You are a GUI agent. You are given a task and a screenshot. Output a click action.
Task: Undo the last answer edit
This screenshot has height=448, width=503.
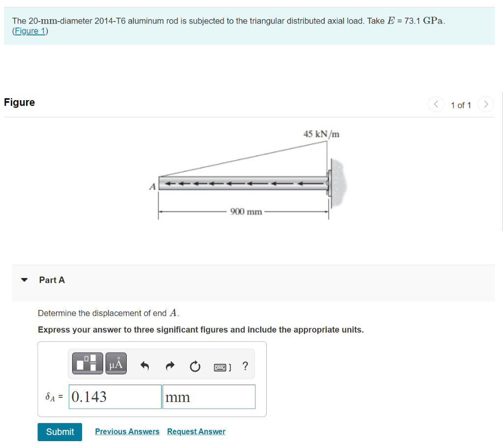click(145, 365)
